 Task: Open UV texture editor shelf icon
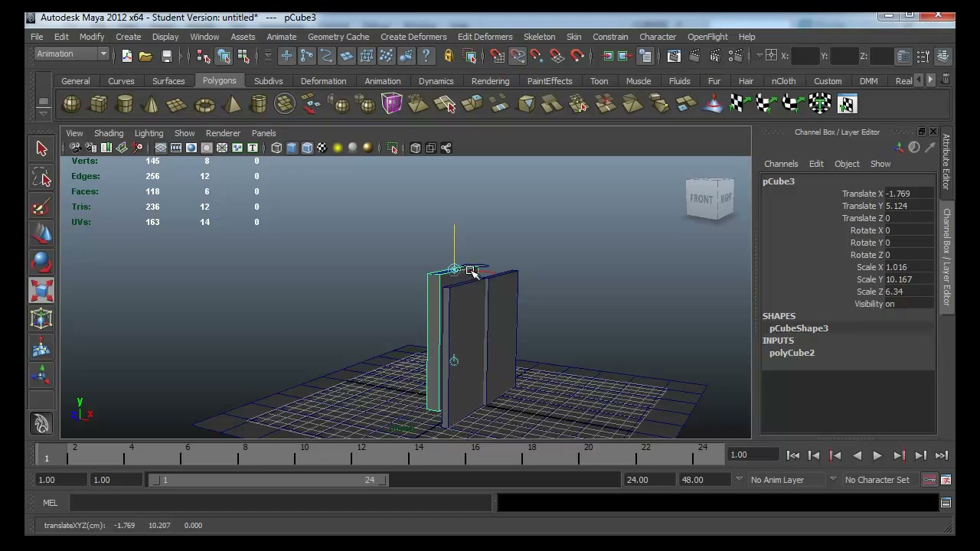tap(846, 104)
